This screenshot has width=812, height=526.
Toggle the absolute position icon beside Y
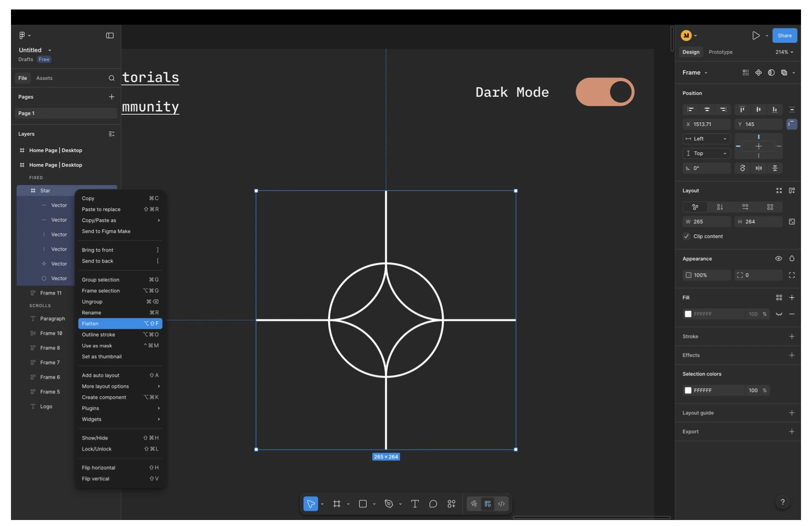pyautogui.click(x=792, y=124)
